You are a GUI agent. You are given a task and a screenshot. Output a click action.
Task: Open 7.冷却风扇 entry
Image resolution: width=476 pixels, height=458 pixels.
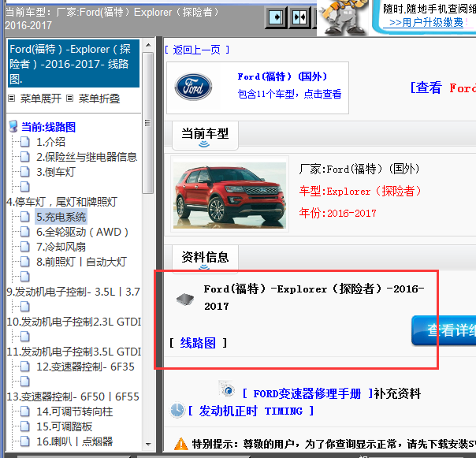(61, 247)
